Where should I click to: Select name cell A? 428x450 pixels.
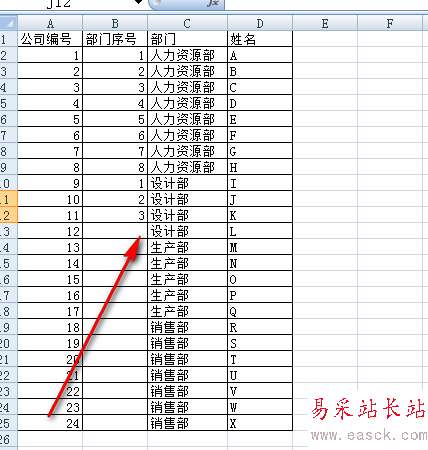coord(260,55)
